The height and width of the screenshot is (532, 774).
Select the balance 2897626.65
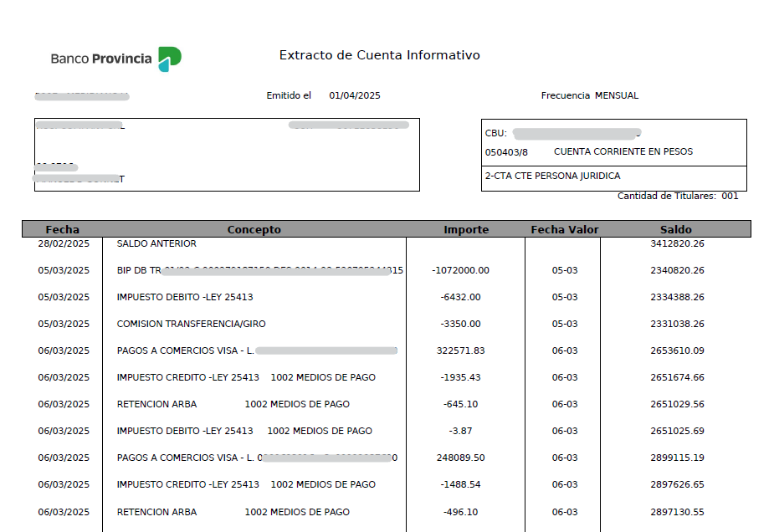tap(677, 484)
